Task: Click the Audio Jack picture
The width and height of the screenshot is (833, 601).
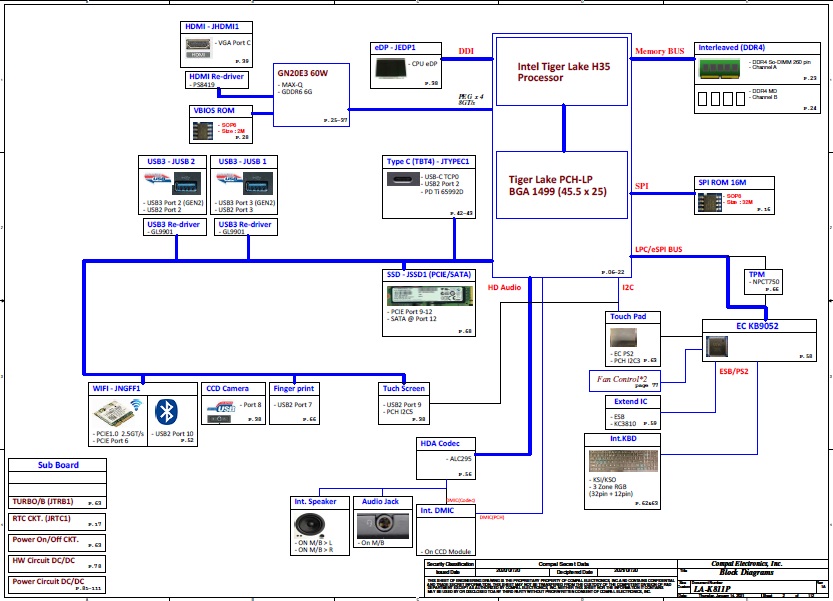Action: (x=384, y=525)
